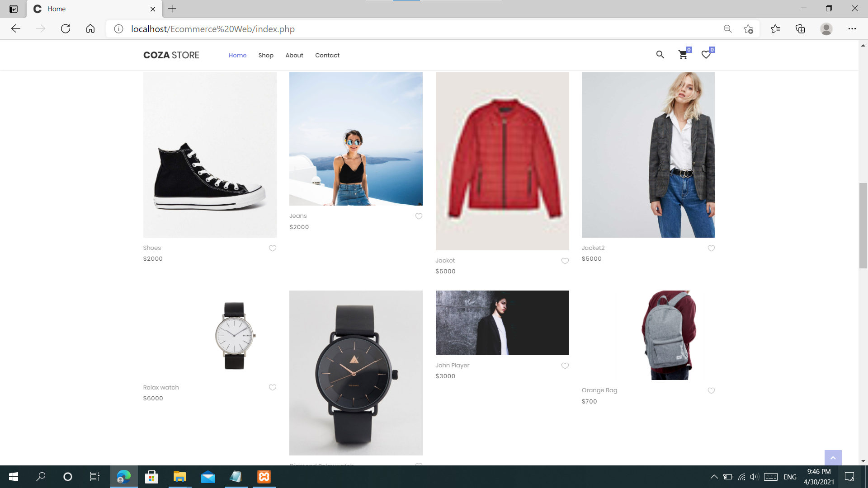
Task: Open the Orange Bag product link
Action: pyautogui.click(x=599, y=390)
